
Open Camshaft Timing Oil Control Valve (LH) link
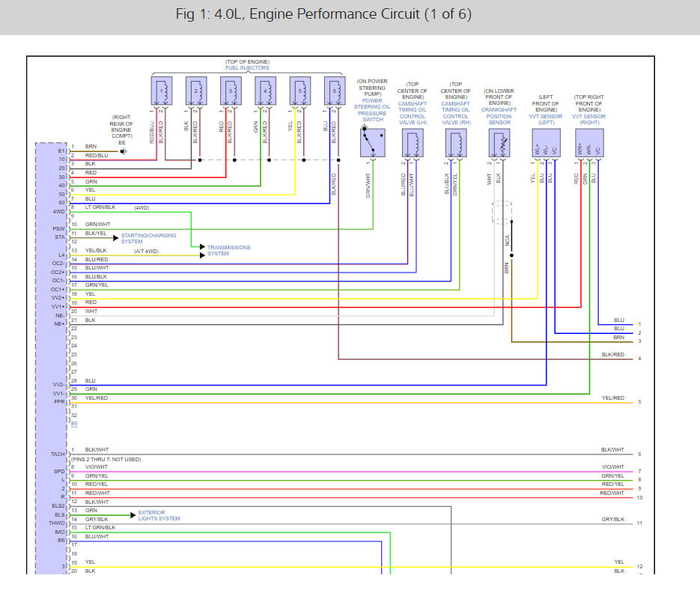[x=413, y=113]
